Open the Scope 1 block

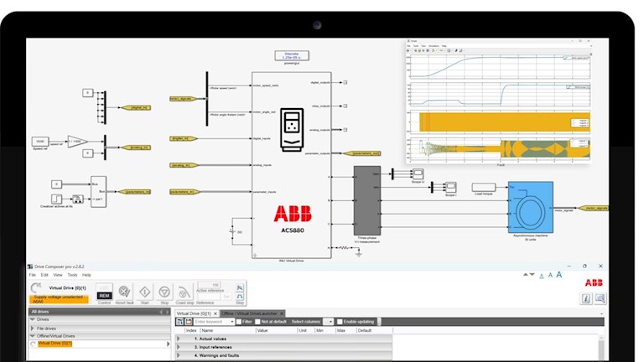point(449,185)
